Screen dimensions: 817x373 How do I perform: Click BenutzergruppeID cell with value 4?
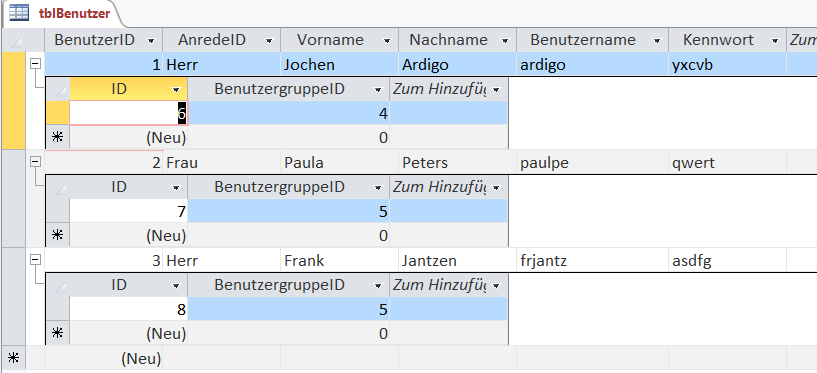[289, 114]
